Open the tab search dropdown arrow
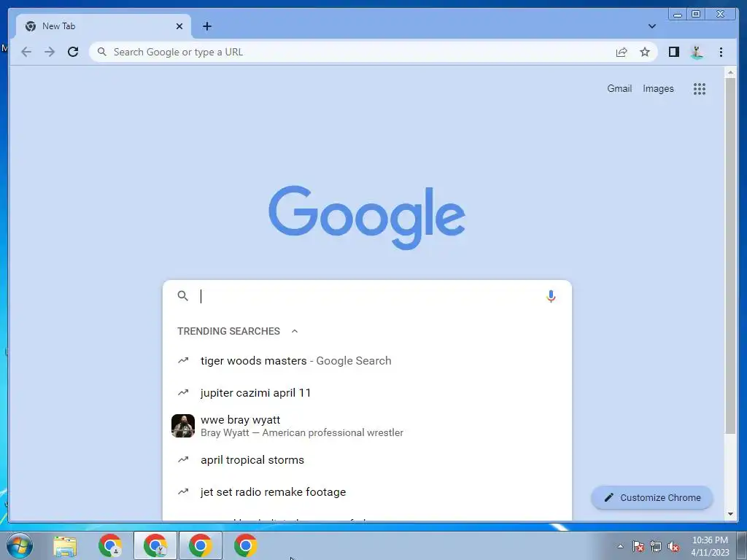 [x=652, y=26]
